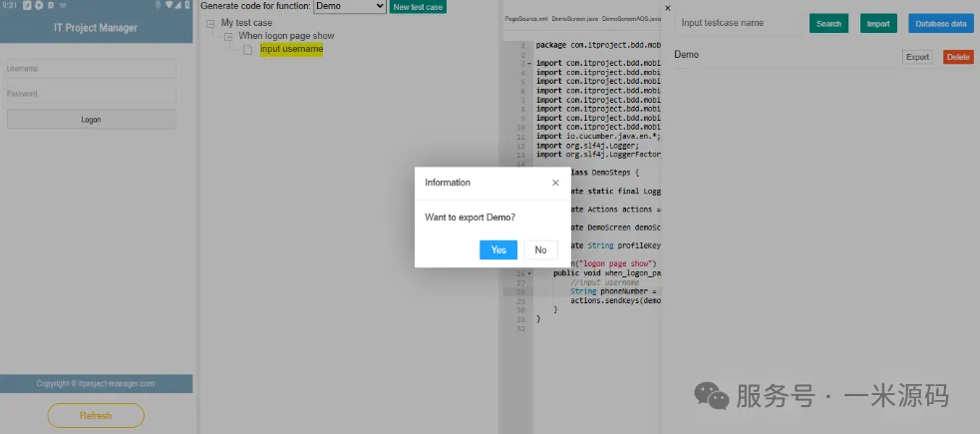Click the Logon button in phone preview
Image resolution: width=980 pixels, height=434 pixels.
(92, 120)
